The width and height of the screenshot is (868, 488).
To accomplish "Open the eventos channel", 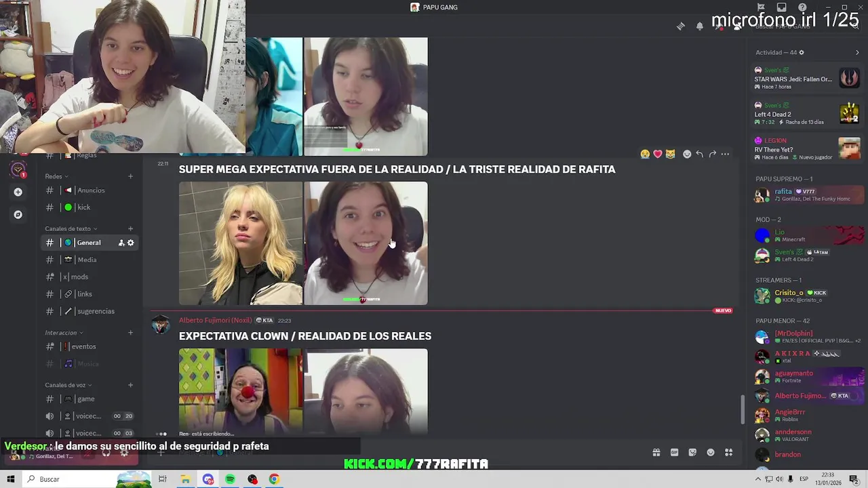I will (91, 346).
